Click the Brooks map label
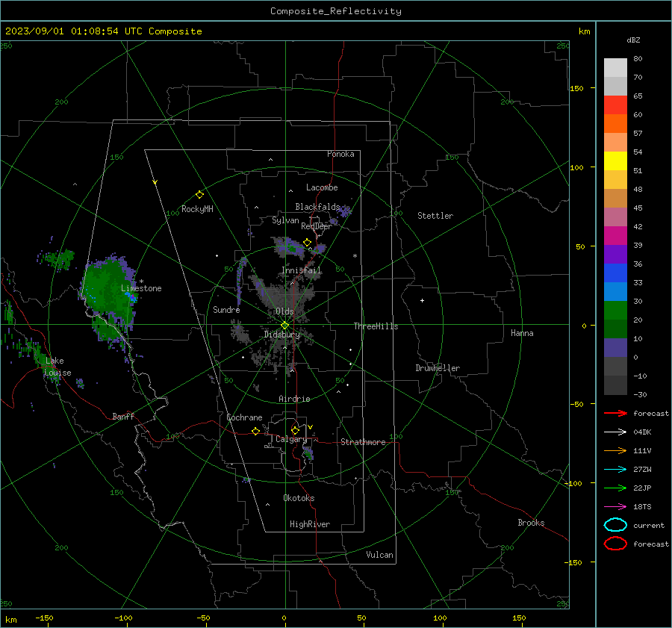672x628 pixels. pyautogui.click(x=531, y=523)
